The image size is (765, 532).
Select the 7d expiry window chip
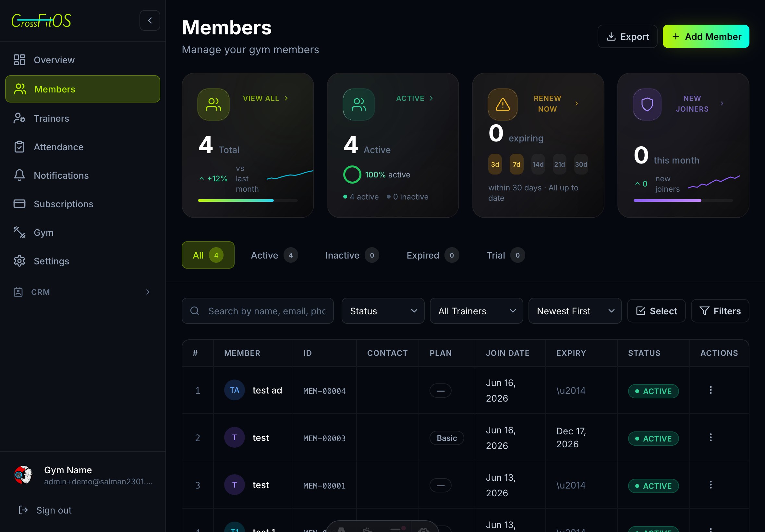click(x=516, y=164)
